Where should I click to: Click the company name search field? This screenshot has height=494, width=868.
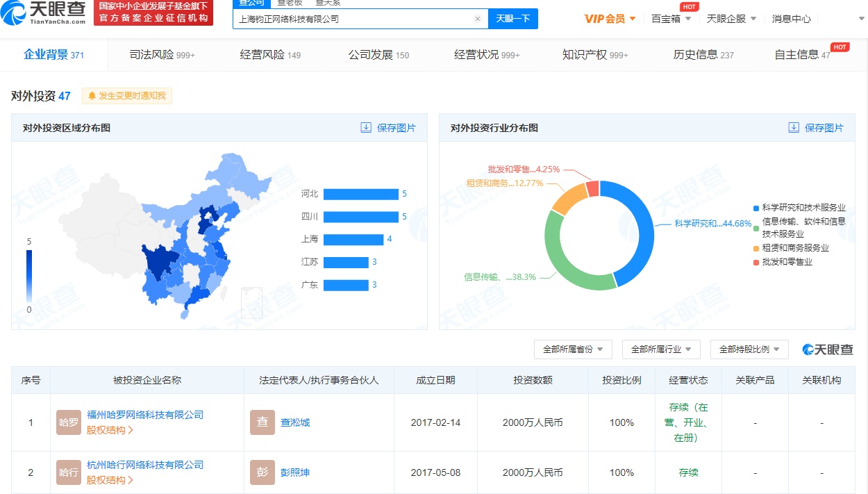(354, 19)
